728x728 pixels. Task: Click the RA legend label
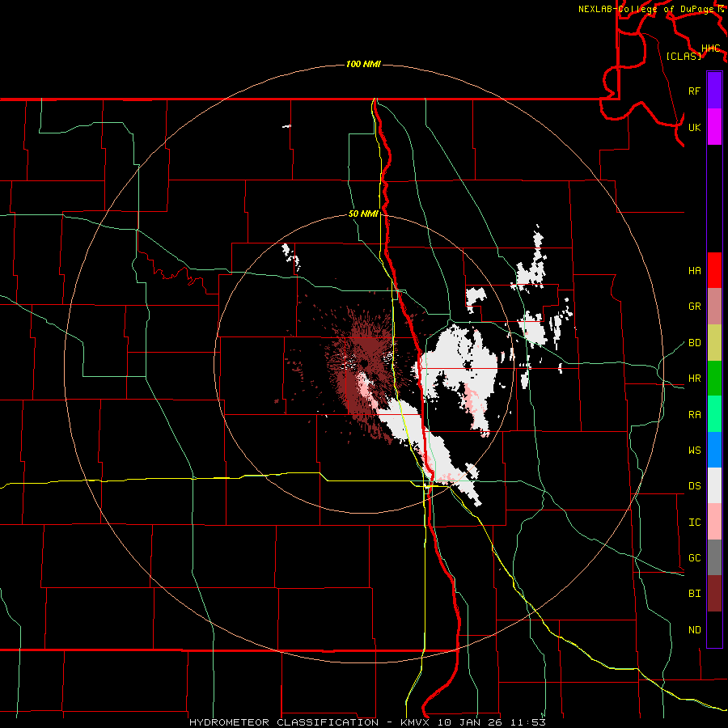694,415
